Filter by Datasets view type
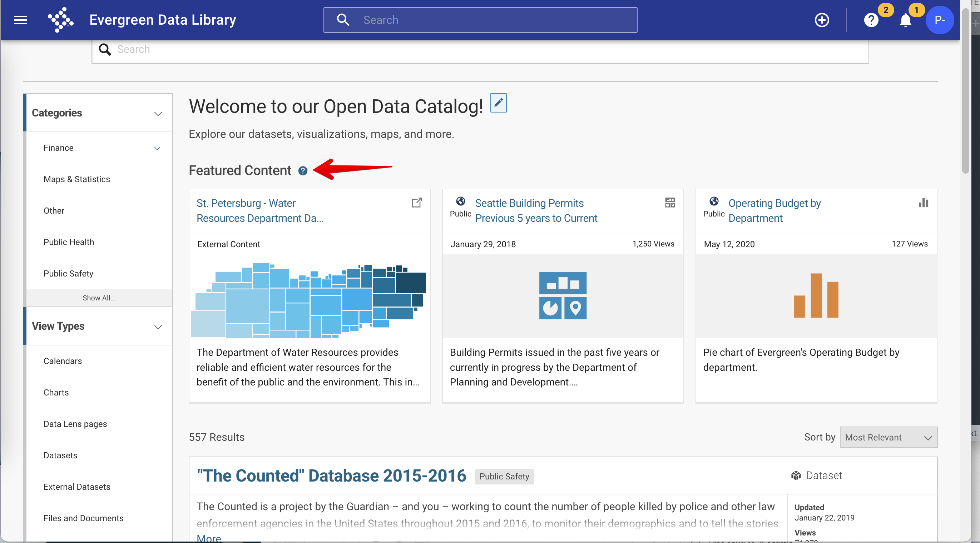 (60, 455)
